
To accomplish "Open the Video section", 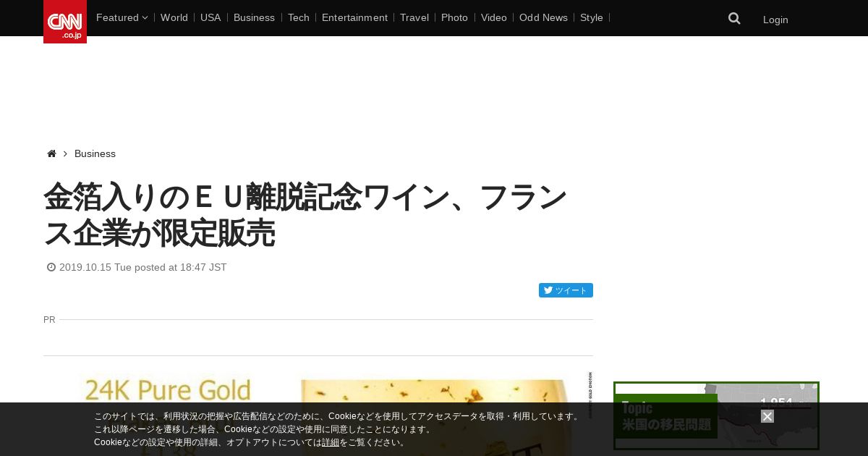I will [x=494, y=17].
